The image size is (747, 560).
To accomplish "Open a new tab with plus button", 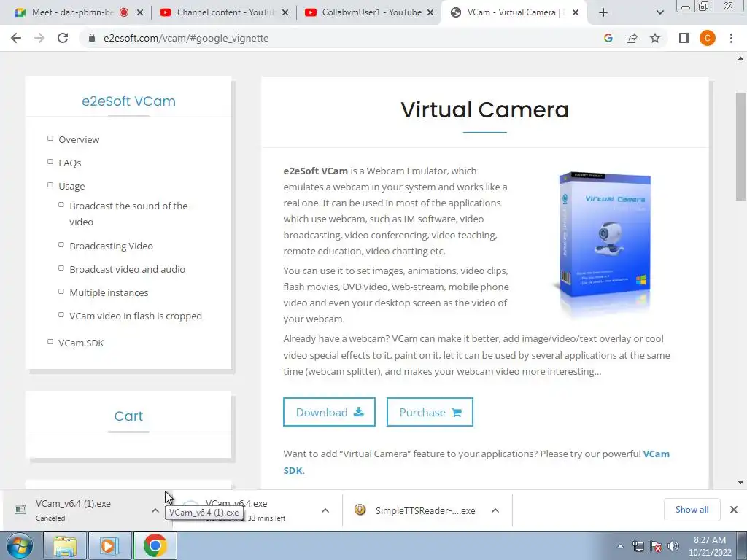I will pos(603,12).
